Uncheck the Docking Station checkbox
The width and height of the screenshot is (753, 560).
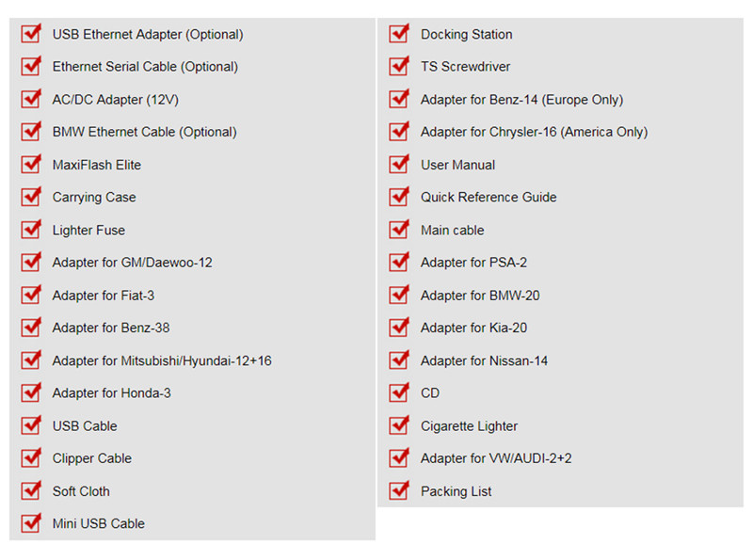pos(398,35)
